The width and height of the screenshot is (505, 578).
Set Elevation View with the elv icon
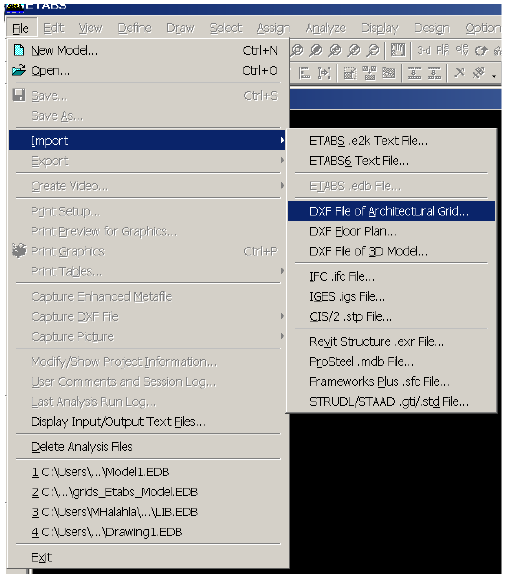tap(462, 50)
